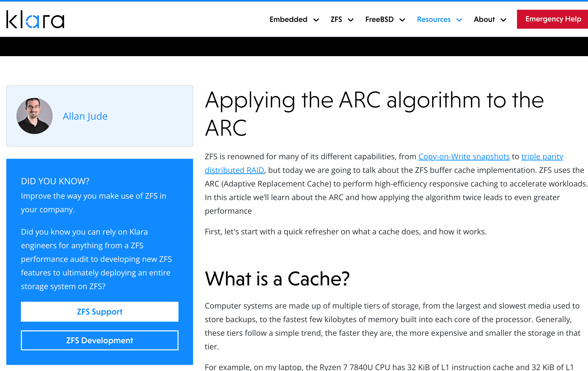Click the Klara logo
The width and height of the screenshot is (588, 371).
tap(35, 19)
